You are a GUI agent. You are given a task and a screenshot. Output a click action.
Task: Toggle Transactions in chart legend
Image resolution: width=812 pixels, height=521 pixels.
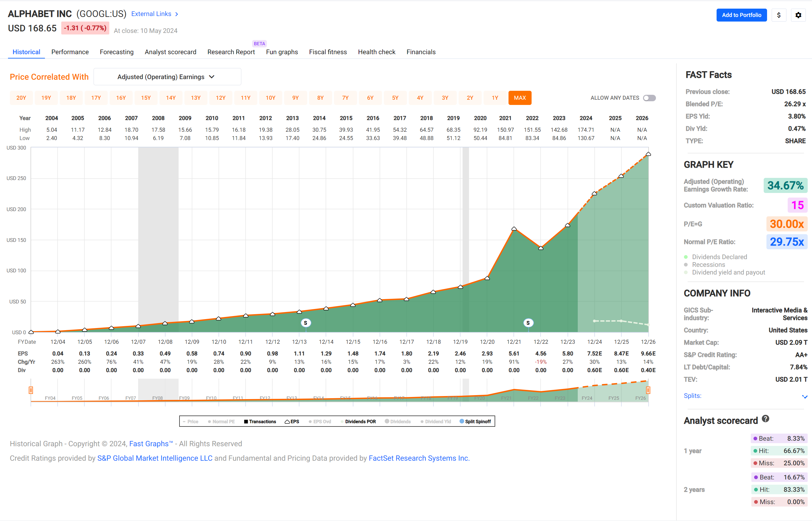tap(260, 422)
